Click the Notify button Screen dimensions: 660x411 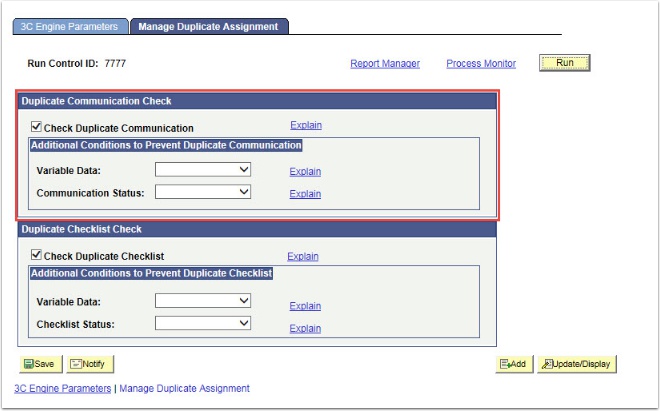click(x=90, y=364)
